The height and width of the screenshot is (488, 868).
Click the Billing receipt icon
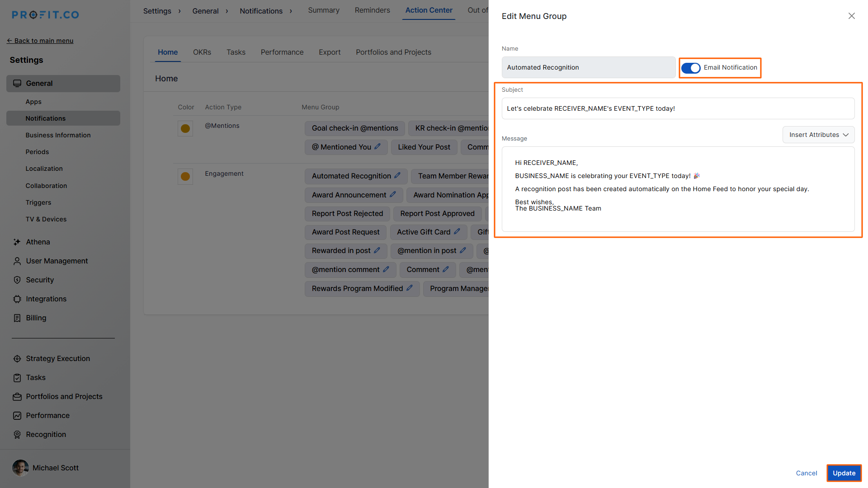point(17,318)
